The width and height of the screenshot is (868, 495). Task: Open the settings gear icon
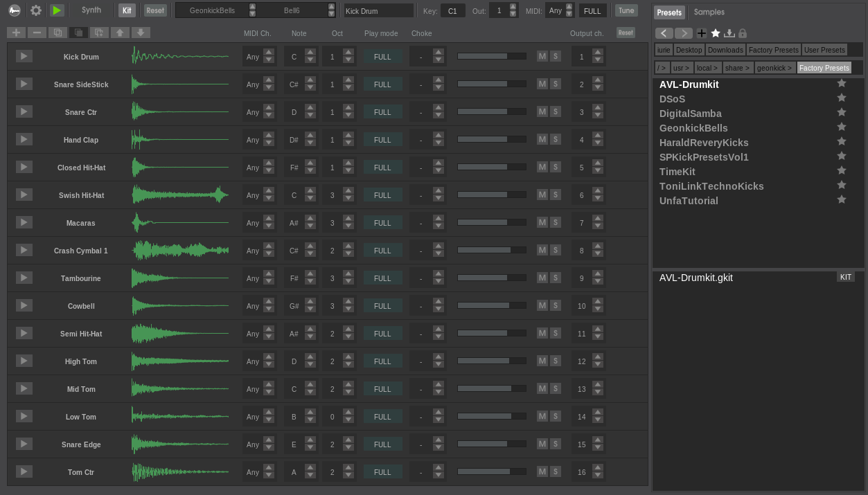tap(36, 10)
